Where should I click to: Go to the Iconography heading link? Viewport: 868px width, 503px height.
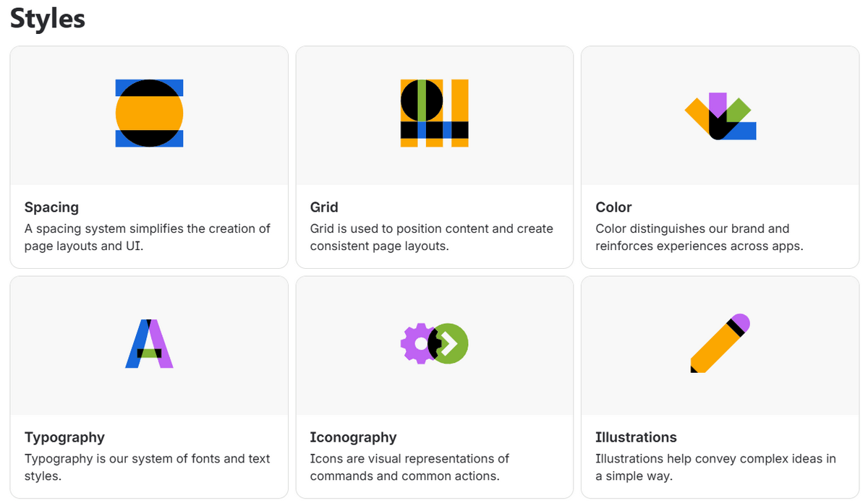353,437
